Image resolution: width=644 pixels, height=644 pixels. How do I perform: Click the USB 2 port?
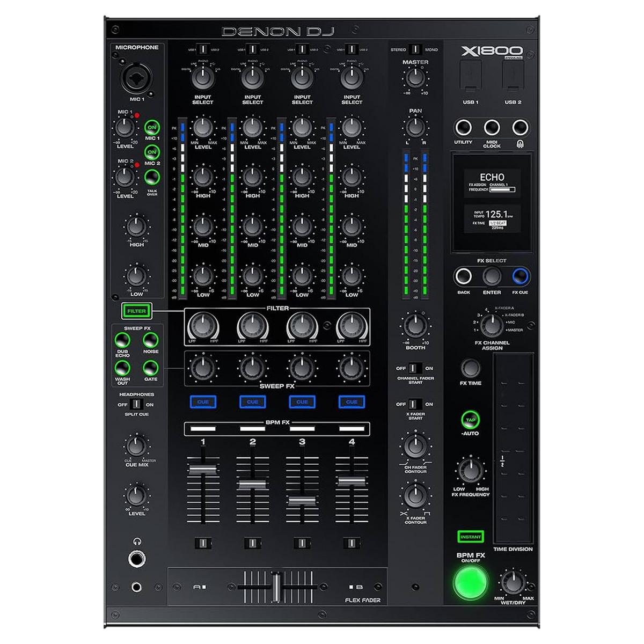point(513,76)
